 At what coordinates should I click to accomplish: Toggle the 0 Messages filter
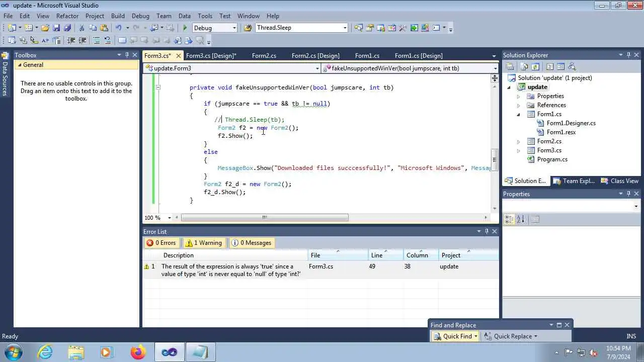tap(252, 243)
